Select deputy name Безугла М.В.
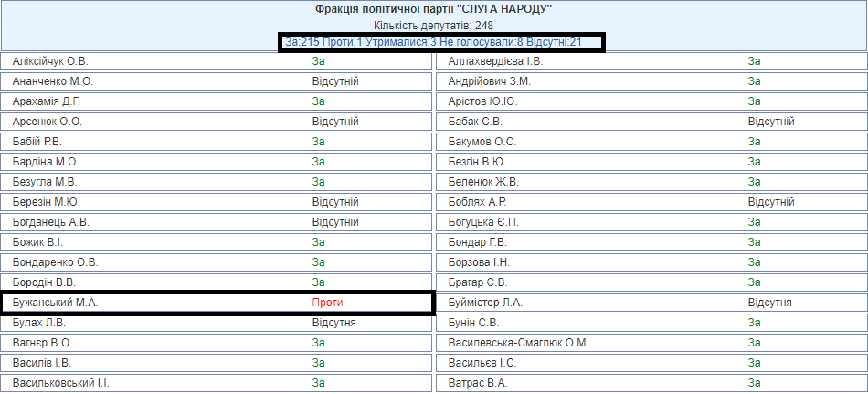 tap(45, 182)
